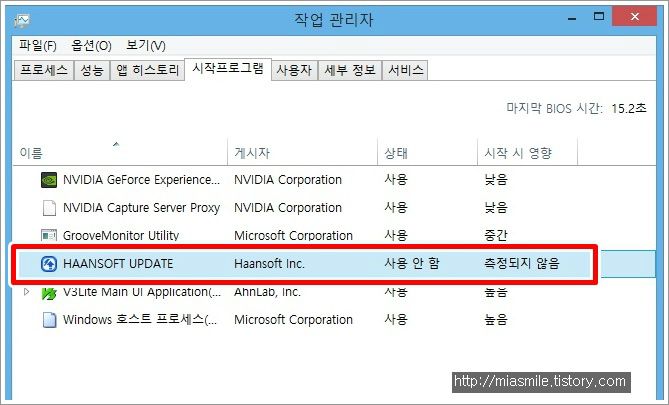Click the Windows 호스트 프로세스 icon
Viewport: 669px width, 405px height.
pyautogui.click(x=49, y=320)
